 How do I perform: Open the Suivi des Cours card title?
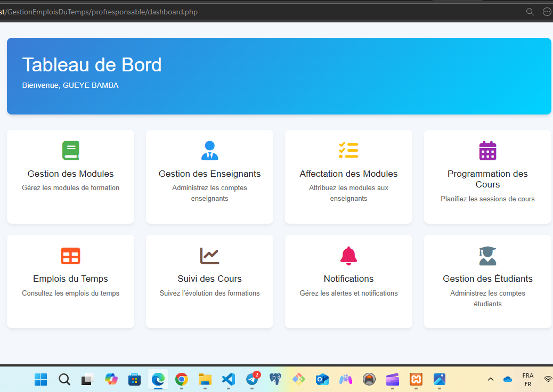tap(209, 279)
